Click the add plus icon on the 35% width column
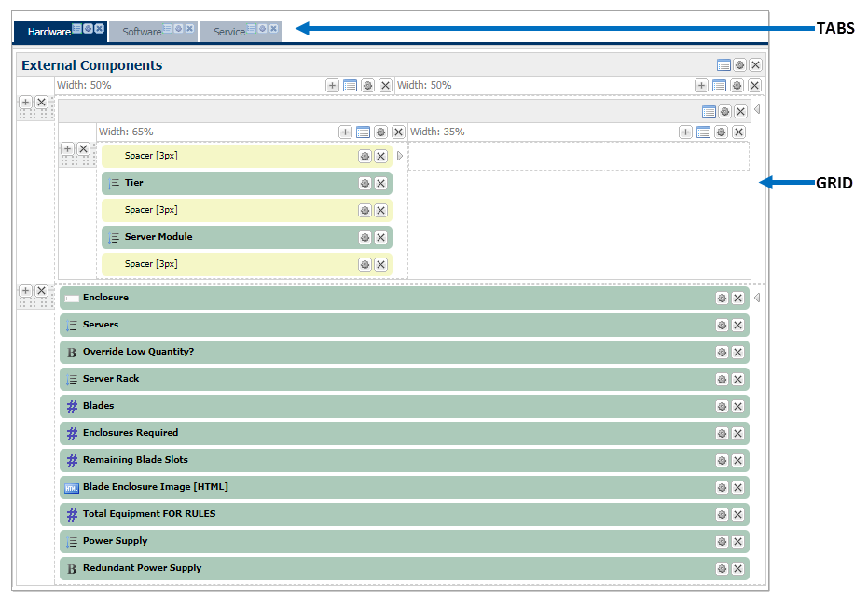 coord(685,132)
